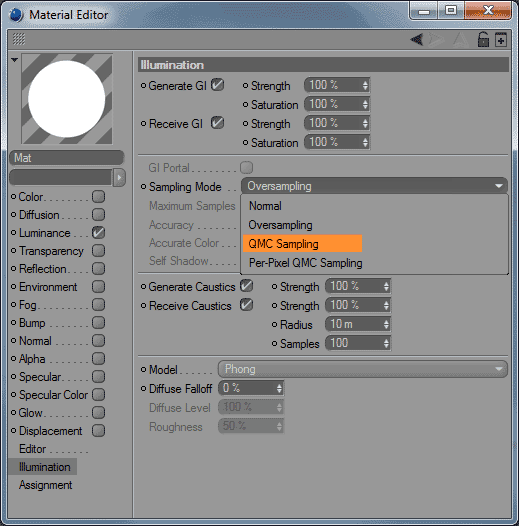Open the Color channel settings
Viewport: 519px width, 526px height.
pyautogui.click(x=31, y=197)
